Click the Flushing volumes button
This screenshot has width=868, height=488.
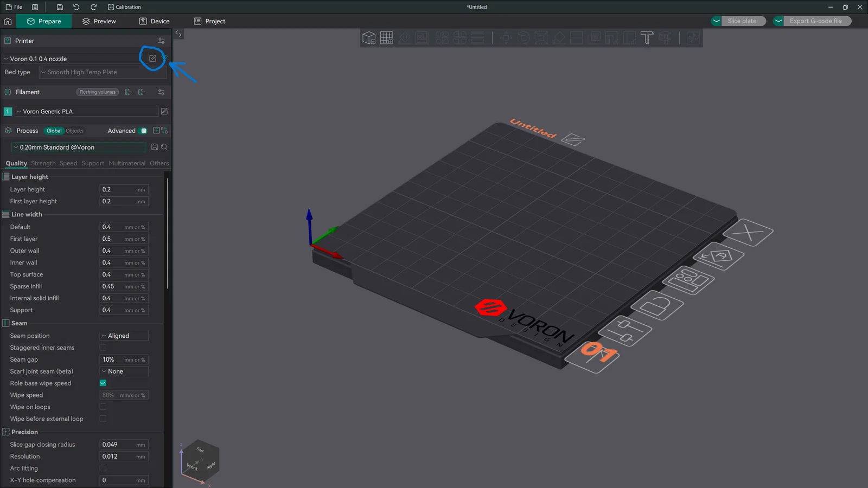tap(98, 92)
